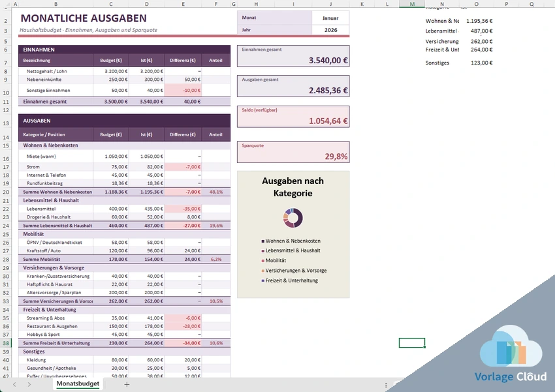The image size is (555, 392).
Task: Select the Nettogehalt / Lohn cell
Action: [55, 71]
